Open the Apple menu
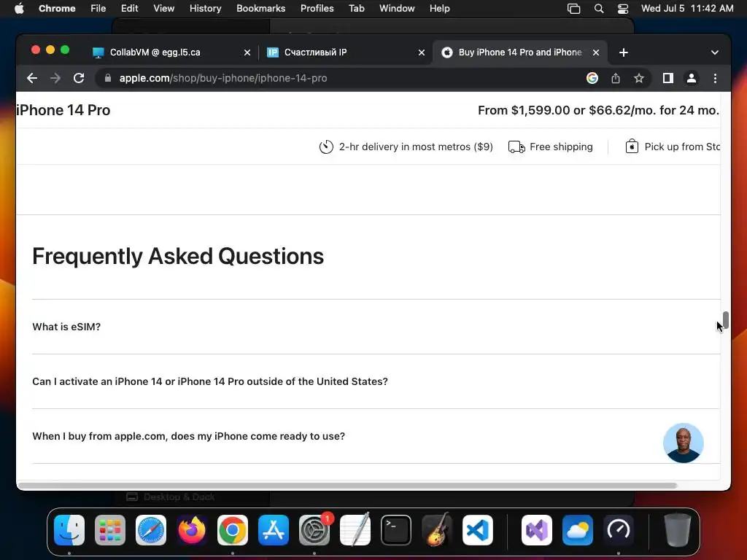The image size is (747, 560). [x=19, y=9]
